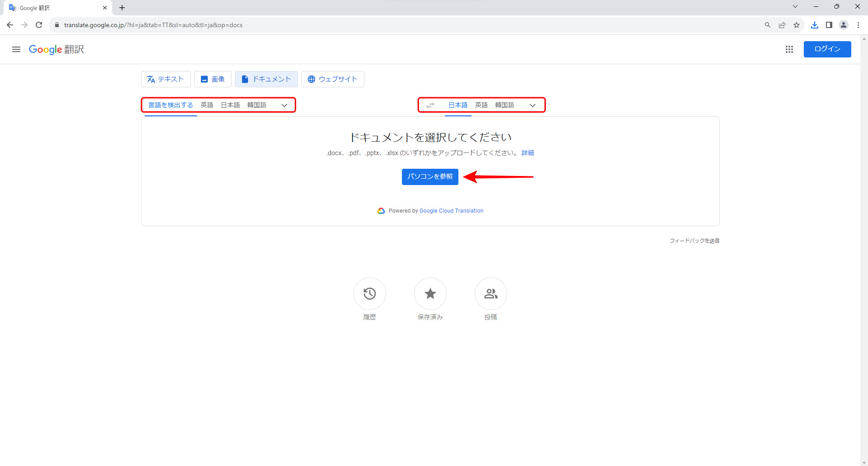Bookmark this page with the star
This screenshot has width=868, height=466.
pos(797,25)
